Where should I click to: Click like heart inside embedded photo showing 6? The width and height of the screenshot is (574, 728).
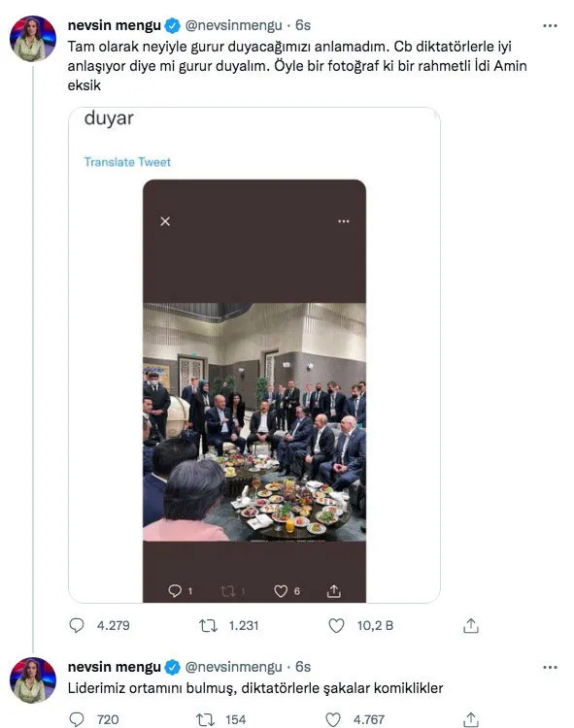click(x=281, y=590)
